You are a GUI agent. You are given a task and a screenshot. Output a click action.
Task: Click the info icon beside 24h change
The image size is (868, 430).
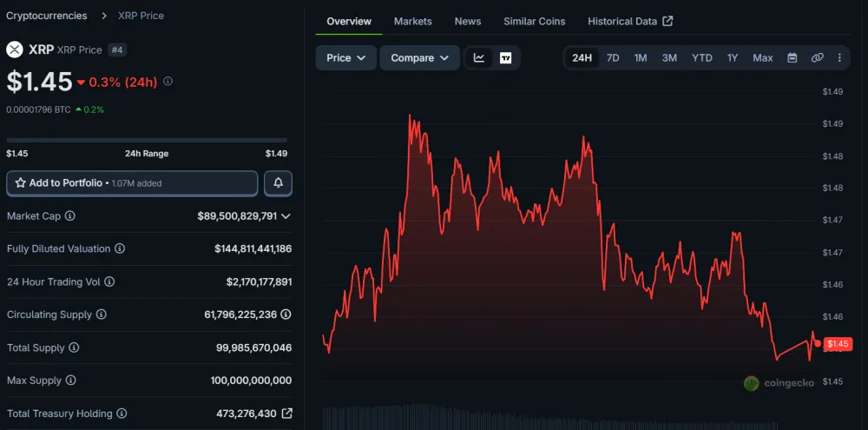[168, 82]
